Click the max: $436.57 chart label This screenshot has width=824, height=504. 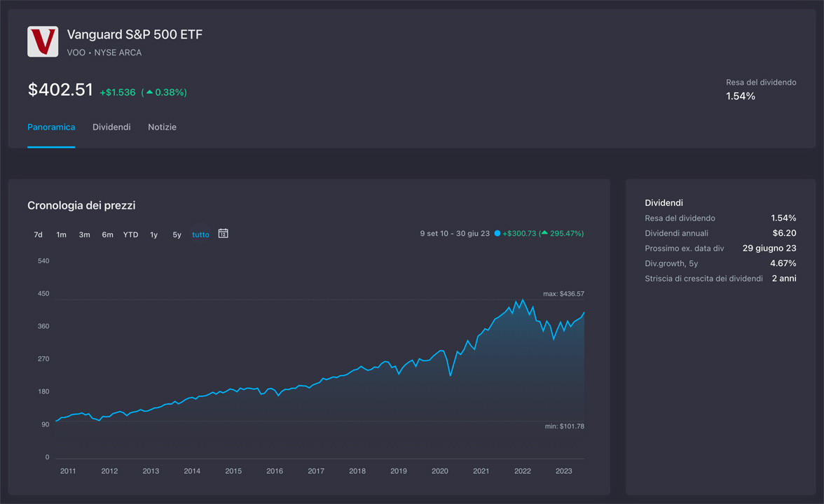563,294
